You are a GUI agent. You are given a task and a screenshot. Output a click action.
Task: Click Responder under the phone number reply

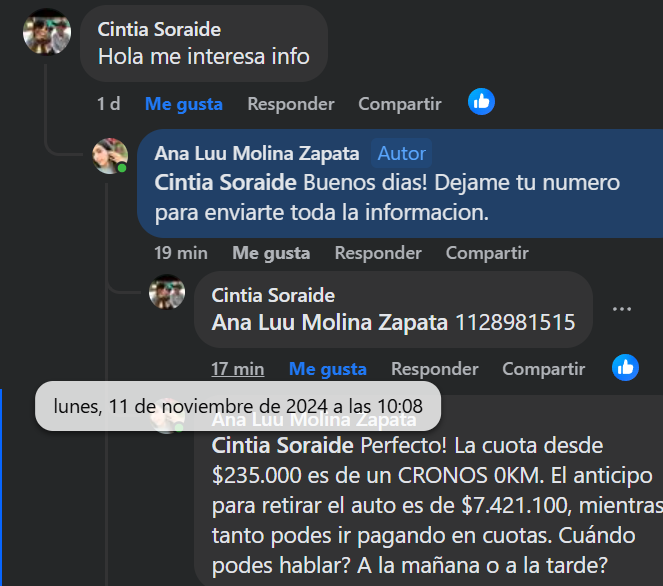[435, 369]
